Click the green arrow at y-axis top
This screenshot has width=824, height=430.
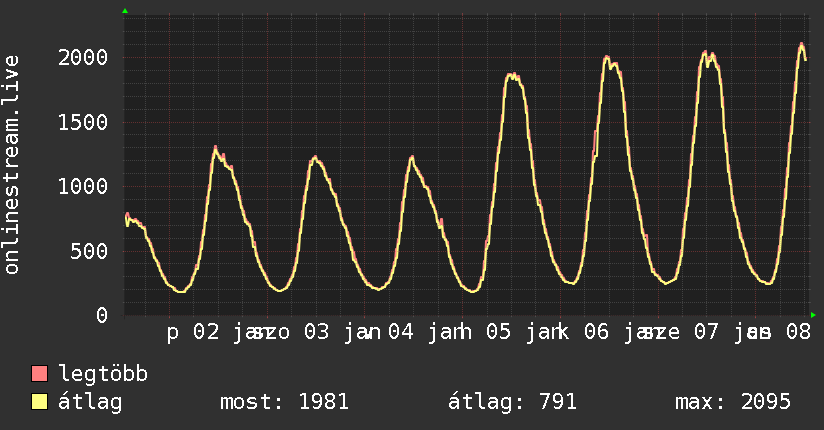pos(125,11)
